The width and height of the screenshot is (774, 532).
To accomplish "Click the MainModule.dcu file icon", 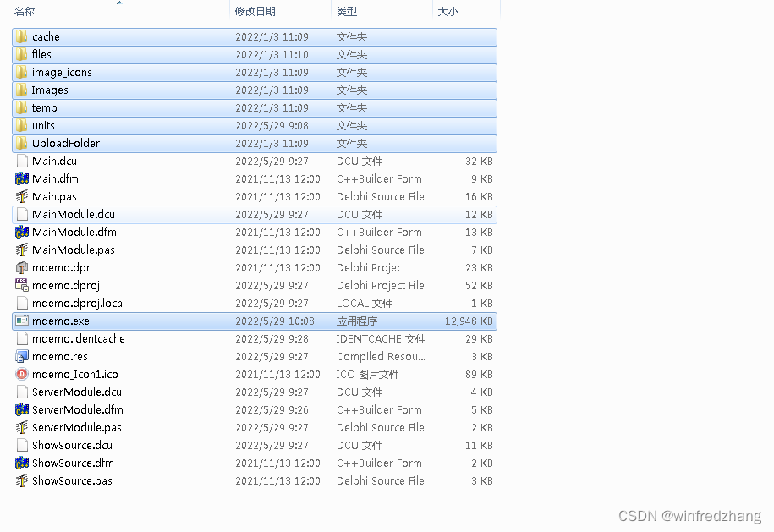I will click(x=22, y=214).
